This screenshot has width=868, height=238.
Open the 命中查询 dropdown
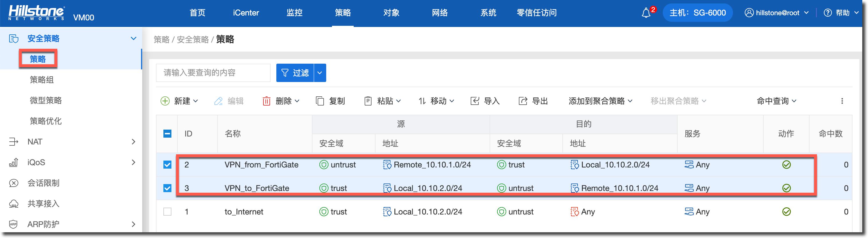pyautogui.click(x=777, y=101)
